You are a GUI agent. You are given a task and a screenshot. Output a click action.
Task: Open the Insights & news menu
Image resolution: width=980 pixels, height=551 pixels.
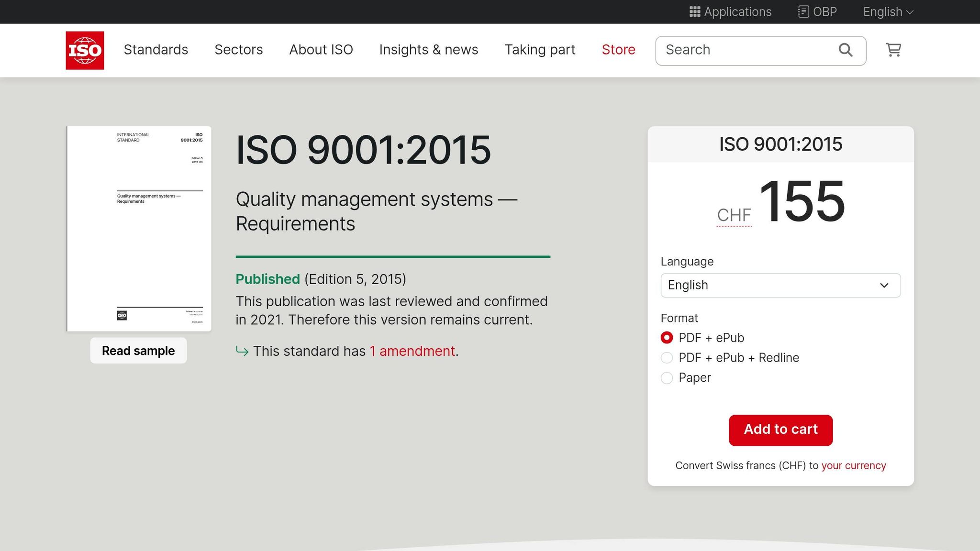pyautogui.click(x=429, y=50)
